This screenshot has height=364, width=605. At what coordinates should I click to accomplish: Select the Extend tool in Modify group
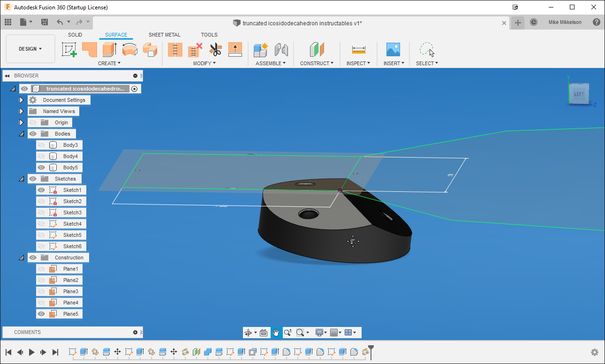[235, 49]
